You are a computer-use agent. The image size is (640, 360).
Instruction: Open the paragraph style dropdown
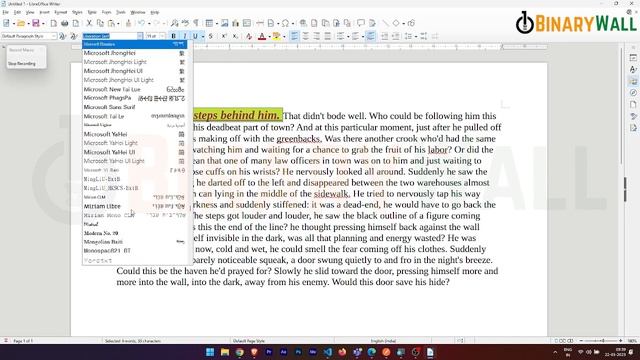point(53,36)
